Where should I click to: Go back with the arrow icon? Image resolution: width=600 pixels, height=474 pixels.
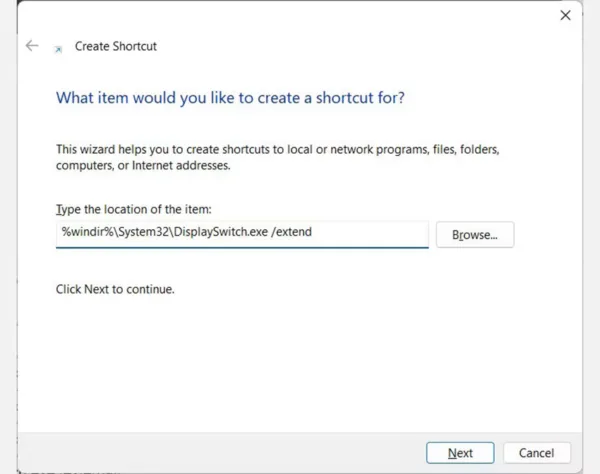(32, 46)
